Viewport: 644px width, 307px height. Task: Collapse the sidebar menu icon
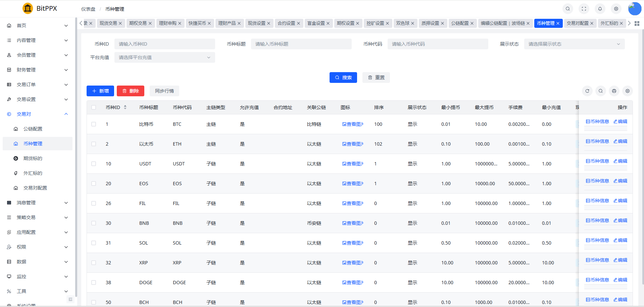click(x=70, y=299)
